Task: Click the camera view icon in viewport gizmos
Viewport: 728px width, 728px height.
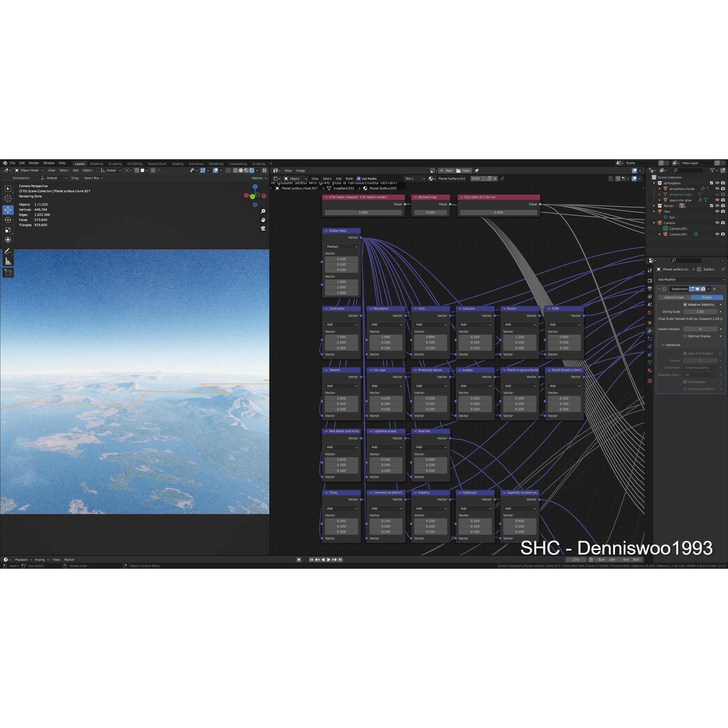Action: click(263, 229)
